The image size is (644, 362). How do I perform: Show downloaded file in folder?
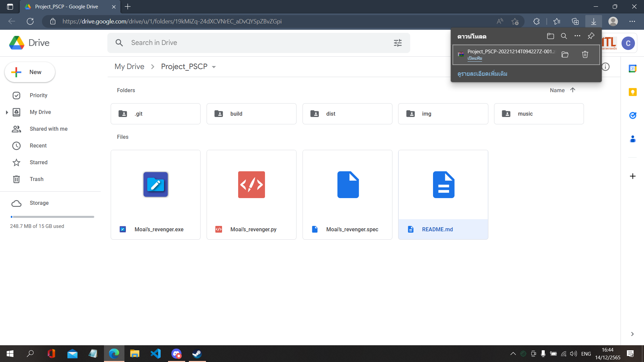pyautogui.click(x=565, y=55)
